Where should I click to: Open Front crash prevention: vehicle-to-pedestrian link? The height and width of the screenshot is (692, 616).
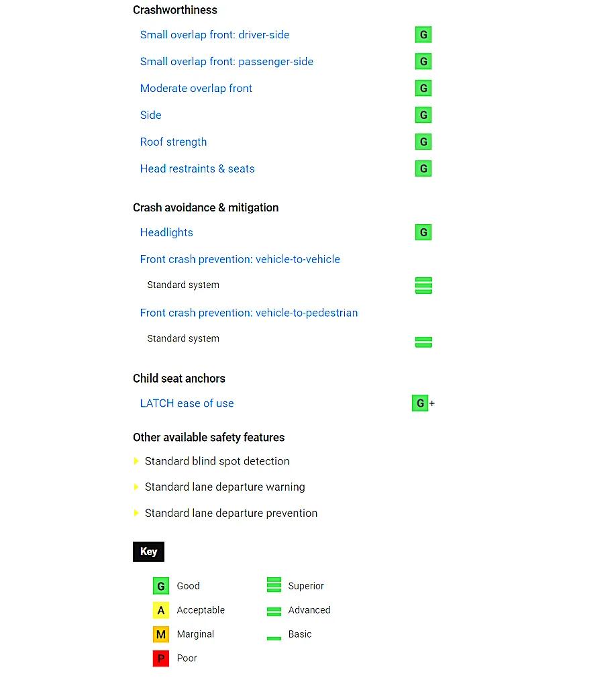tap(248, 313)
